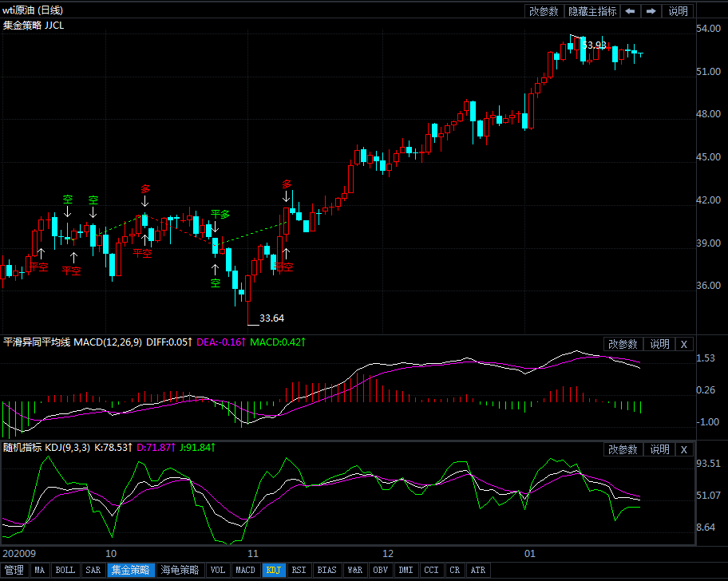This screenshot has height=581, width=728.
Task: Select the BOLL indicator tab
Action: coord(65,570)
